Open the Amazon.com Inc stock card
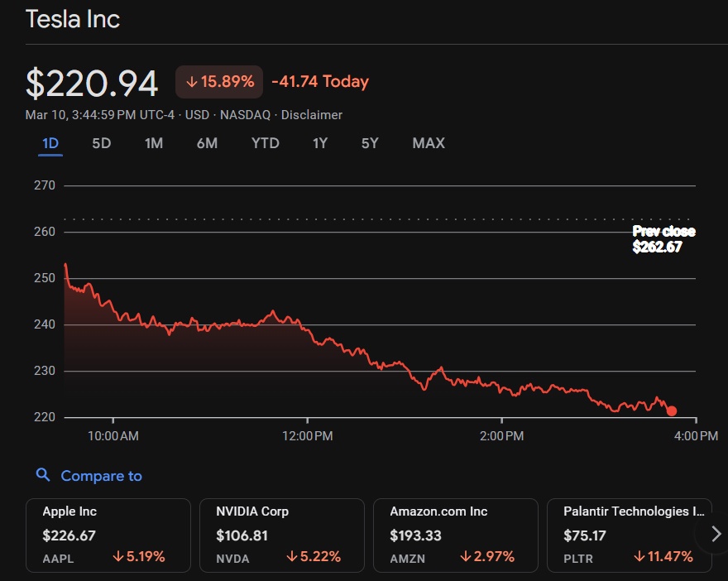The width and height of the screenshot is (728, 581). tap(456, 535)
